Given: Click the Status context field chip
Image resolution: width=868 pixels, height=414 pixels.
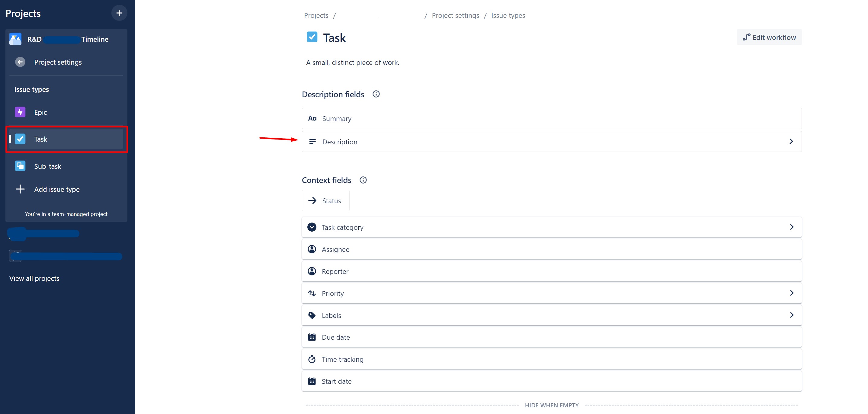Looking at the screenshot, I should click(325, 200).
